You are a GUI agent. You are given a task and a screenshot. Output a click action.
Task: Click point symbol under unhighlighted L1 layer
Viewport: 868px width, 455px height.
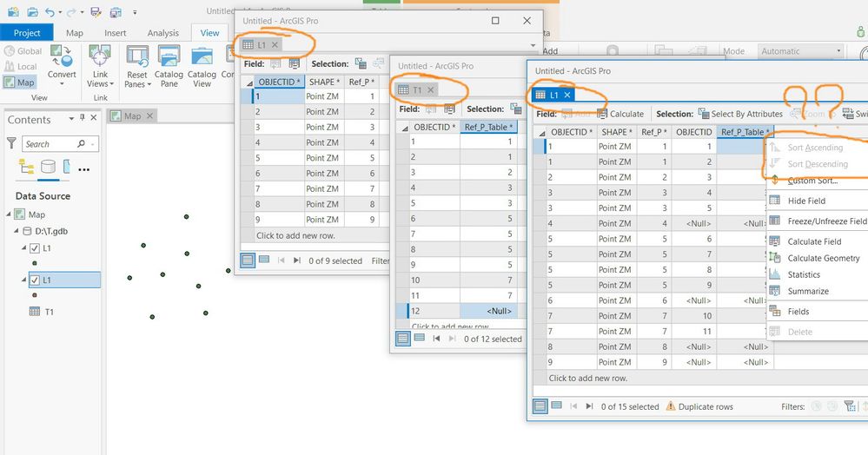click(35, 263)
